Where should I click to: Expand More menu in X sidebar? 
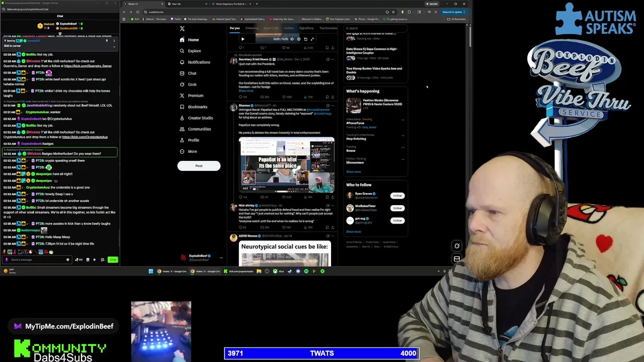[x=188, y=151]
